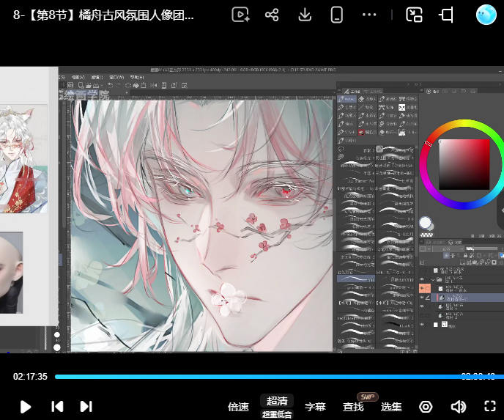
Task: Open the 选集 episode list
Action: pos(391,407)
